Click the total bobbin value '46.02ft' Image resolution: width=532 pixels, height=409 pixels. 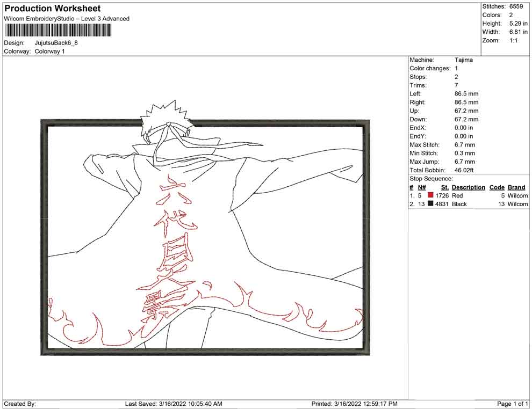pos(464,170)
